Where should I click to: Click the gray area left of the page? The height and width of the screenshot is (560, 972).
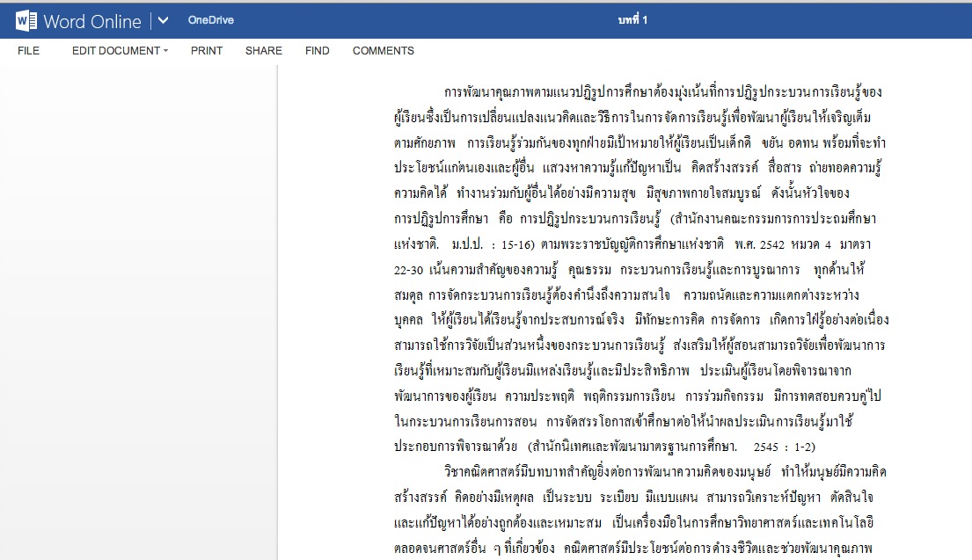click(x=138, y=308)
